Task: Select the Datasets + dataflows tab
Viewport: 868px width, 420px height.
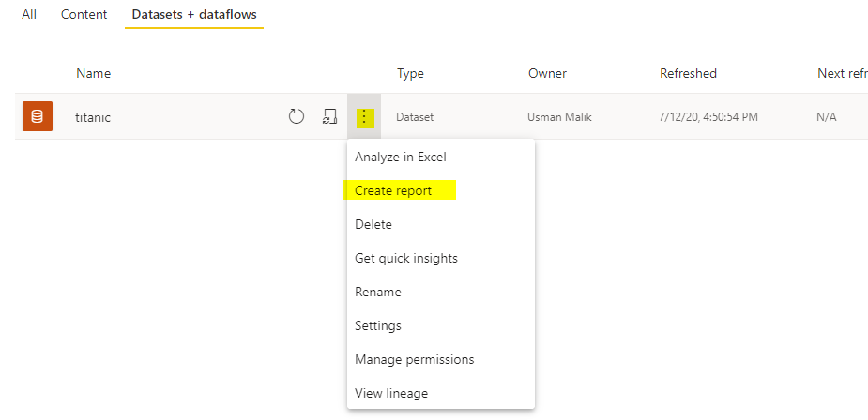Action: click(194, 15)
